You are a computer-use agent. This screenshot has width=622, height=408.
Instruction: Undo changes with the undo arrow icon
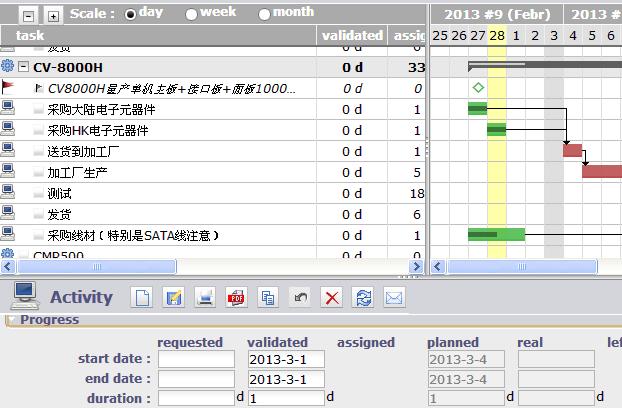tap(300, 297)
